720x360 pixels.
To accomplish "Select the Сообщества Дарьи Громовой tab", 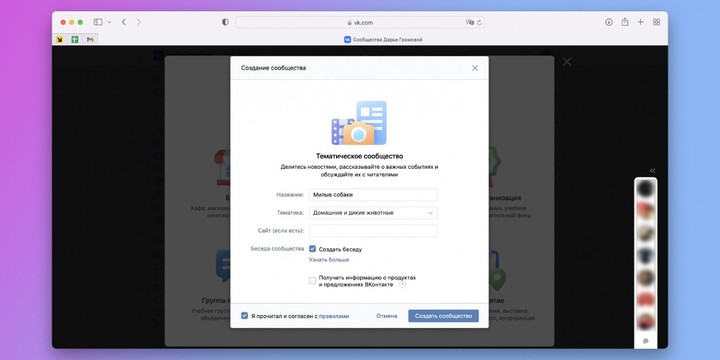I will pyautogui.click(x=383, y=39).
